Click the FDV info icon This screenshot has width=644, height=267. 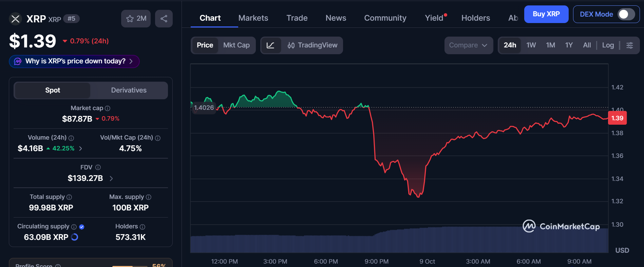point(98,167)
